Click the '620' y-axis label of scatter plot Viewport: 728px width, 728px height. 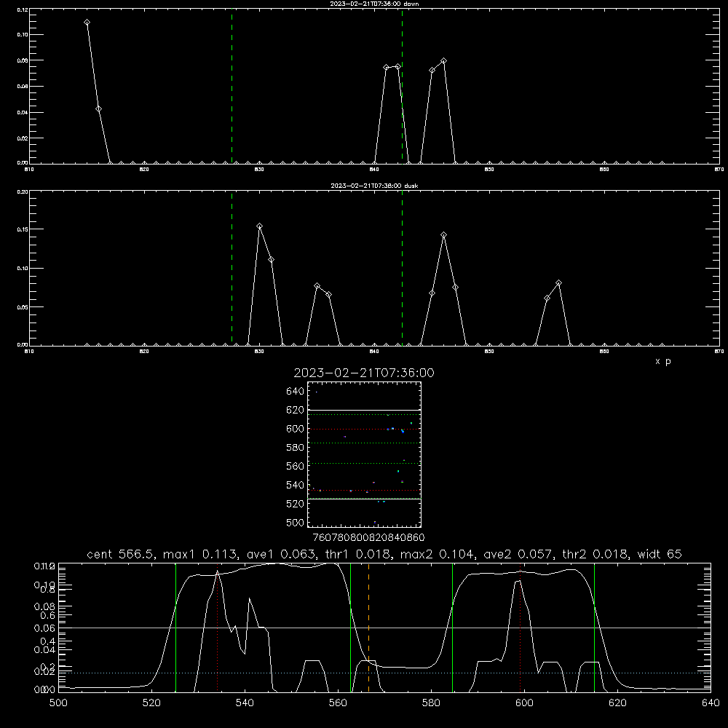[295, 410]
